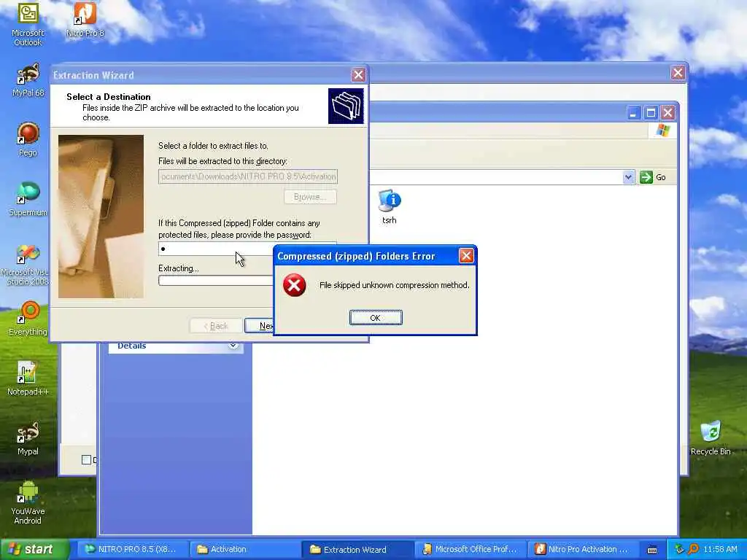Minimize the Explorer window
Image resolution: width=747 pixels, height=560 pixels.
[x=634, y=113]
